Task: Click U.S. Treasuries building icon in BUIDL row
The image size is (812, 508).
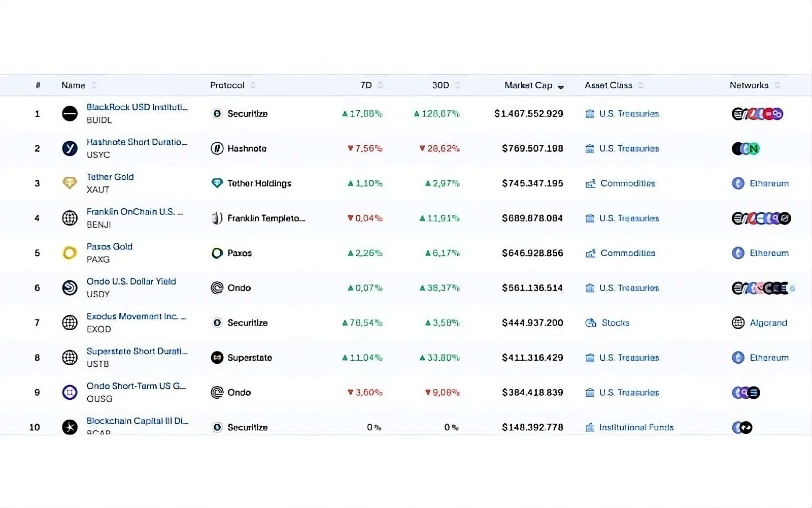Action: click(590, 114)
